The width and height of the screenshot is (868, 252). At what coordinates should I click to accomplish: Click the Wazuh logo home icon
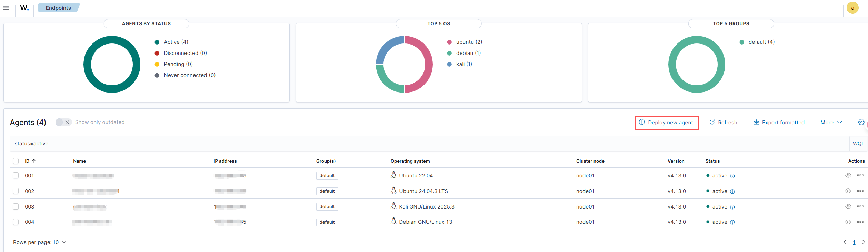pos(24,8)
